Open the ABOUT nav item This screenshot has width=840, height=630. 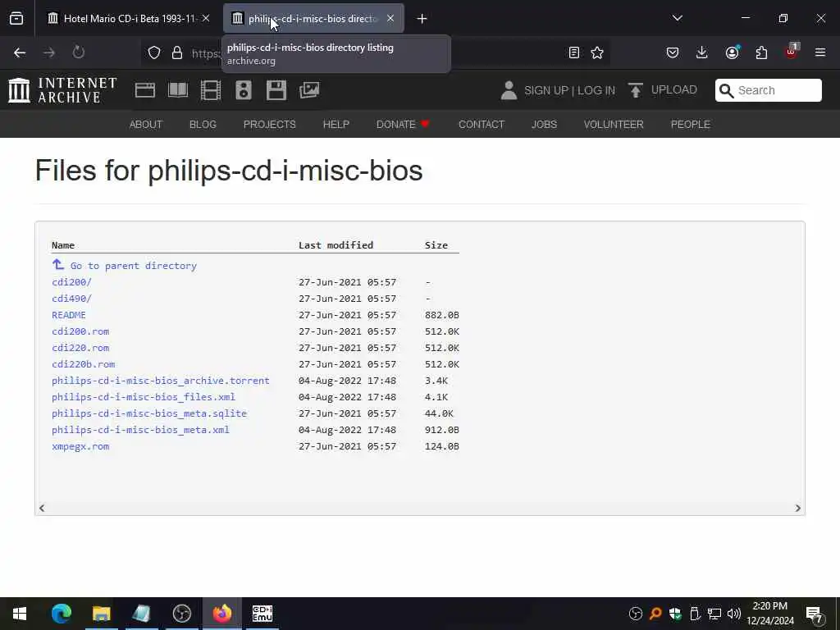click(146, 125)
